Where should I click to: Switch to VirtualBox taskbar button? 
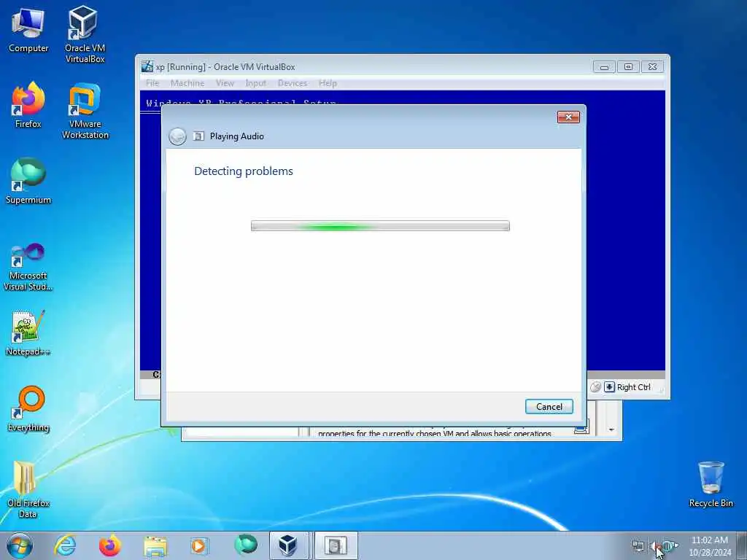click(288, 545)
